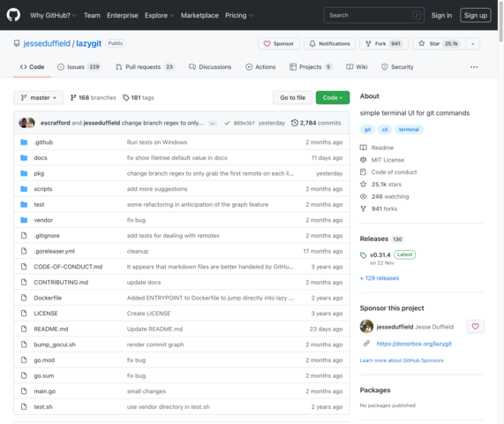Open the master branch selector dropdown
The image size is (504, 424).
pyautogui.click(x=38, y=97)
